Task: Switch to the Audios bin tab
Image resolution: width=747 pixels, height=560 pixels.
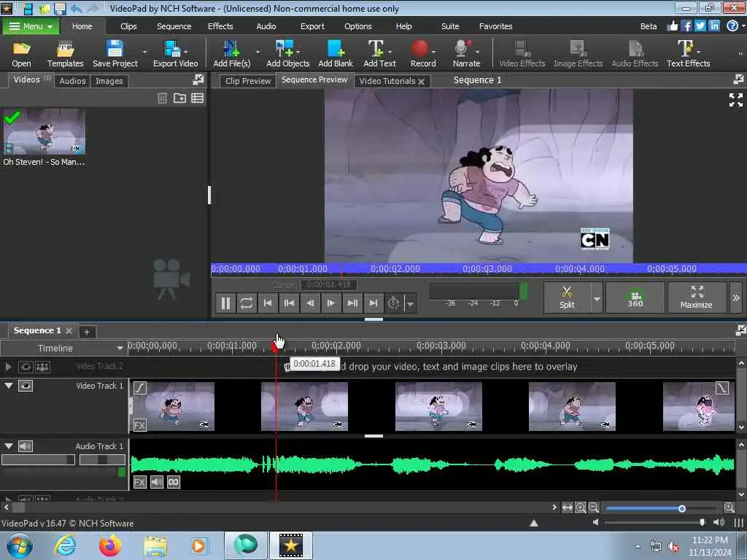Action: pos(72,81)
